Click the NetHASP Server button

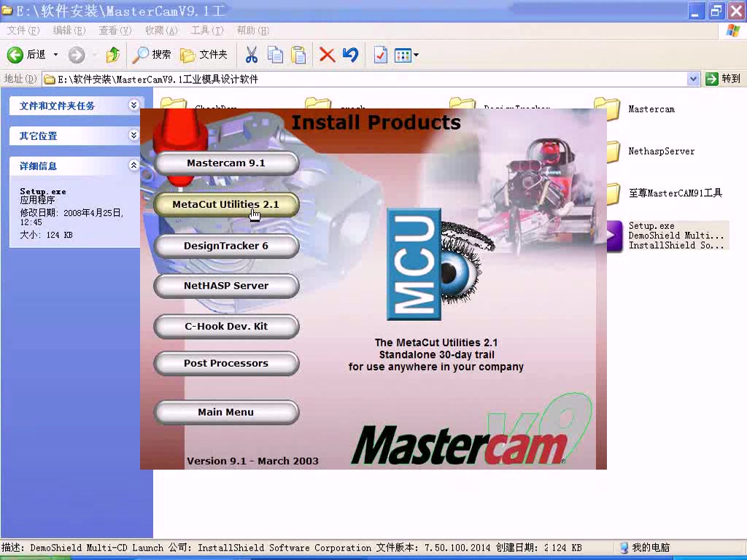(226, 286)
